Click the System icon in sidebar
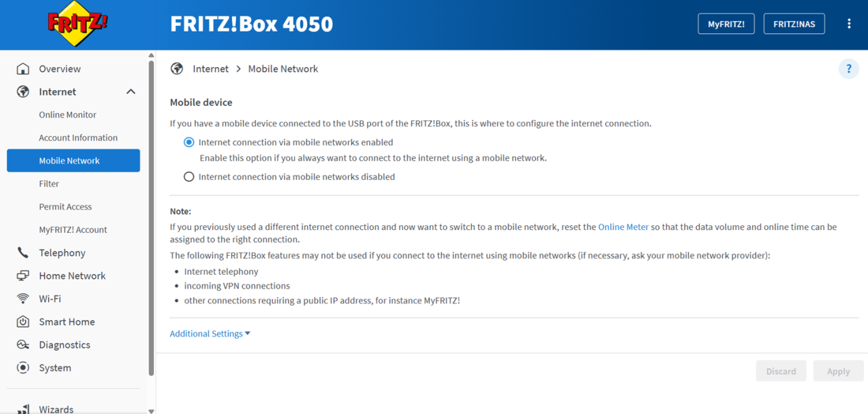This screenshot has width=868, height=414. point(23,368)
